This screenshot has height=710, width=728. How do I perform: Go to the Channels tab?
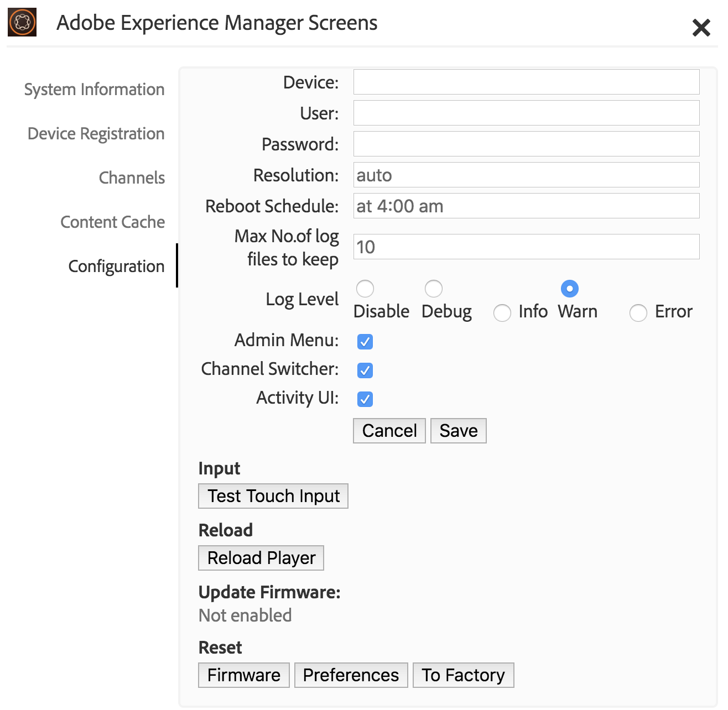point(132,178)
